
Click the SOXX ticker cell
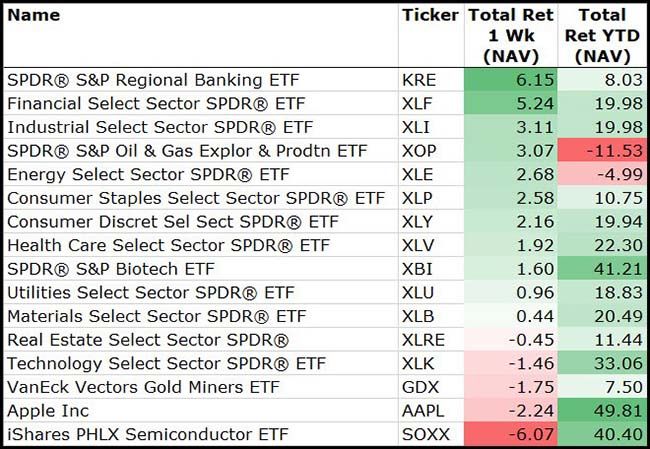pos(423,434)
